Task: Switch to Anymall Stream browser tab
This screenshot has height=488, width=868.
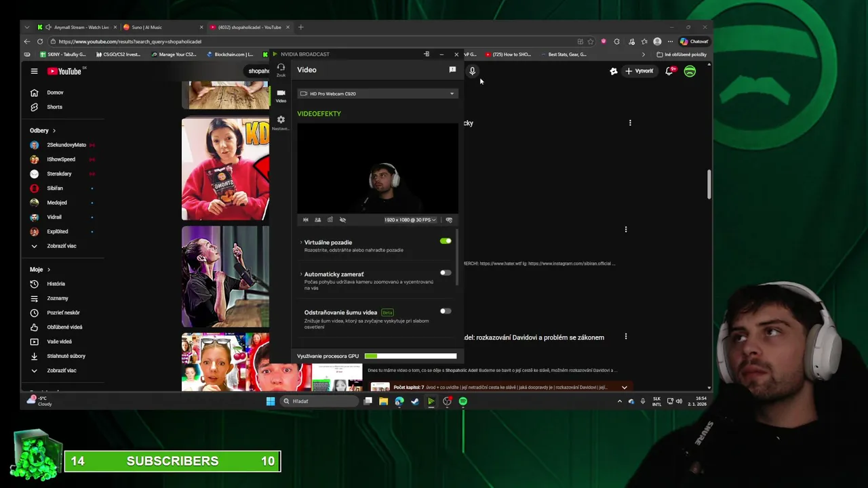Action: tap(77, 27)
